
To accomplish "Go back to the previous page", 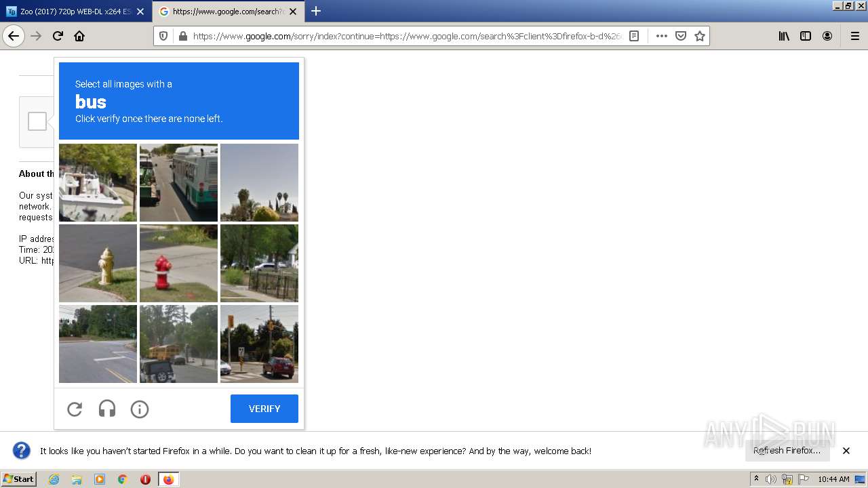I will pos(14,36).
